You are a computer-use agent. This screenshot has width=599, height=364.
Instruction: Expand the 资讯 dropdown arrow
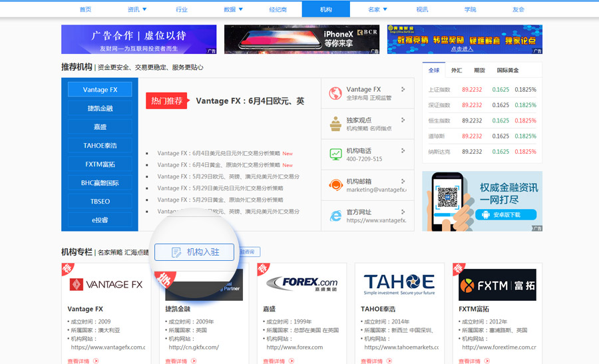[x=144, y=9]
